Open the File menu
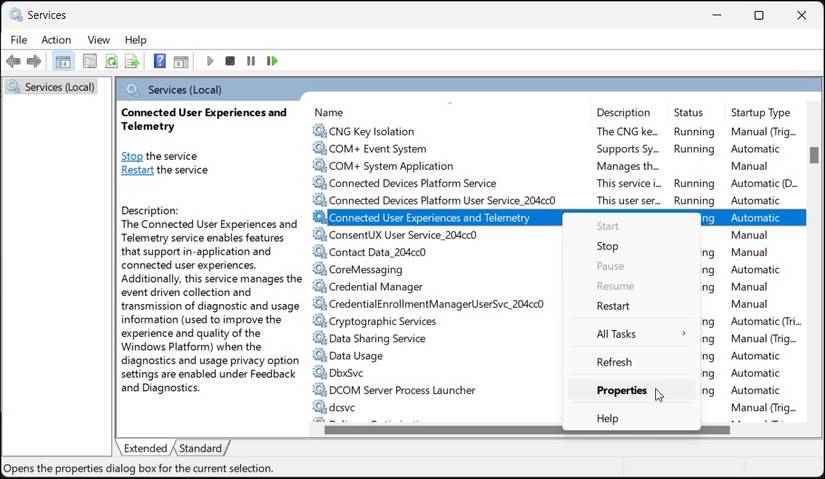Screen dimensions: 825x479 (x=18, y=40)
